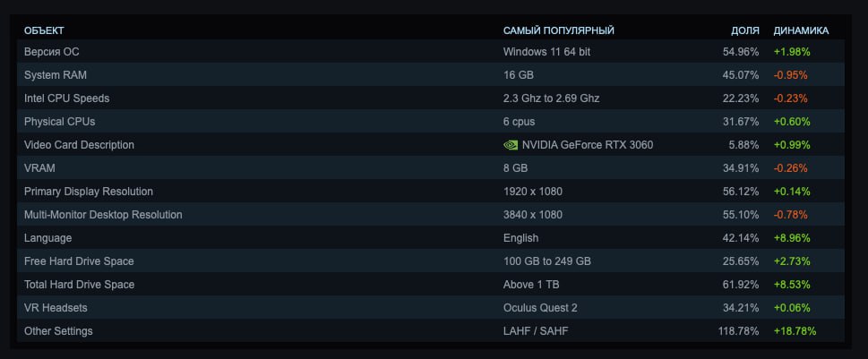
Task: Click the ОБЪЕКТ column header
Action: [44, 30]
